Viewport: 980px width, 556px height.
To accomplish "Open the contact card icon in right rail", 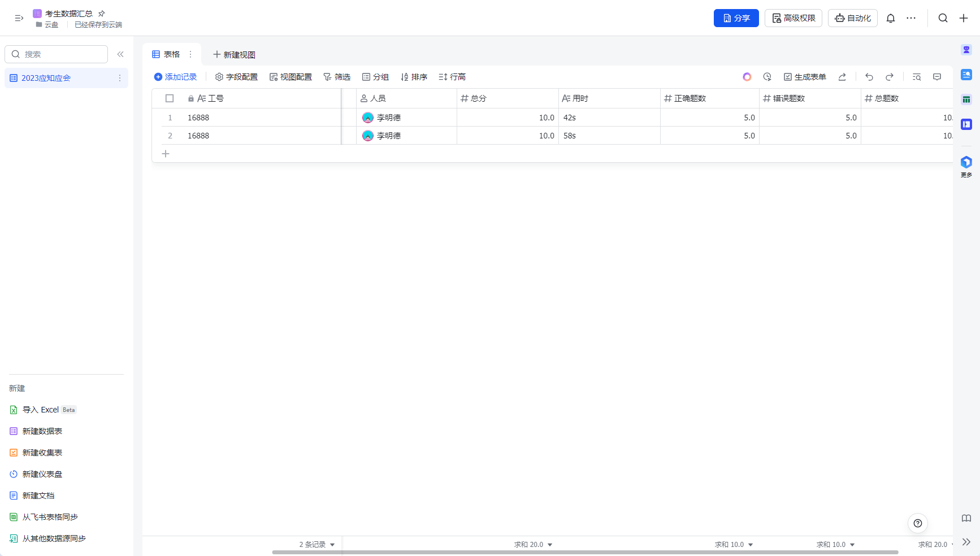I will [966, 75].
